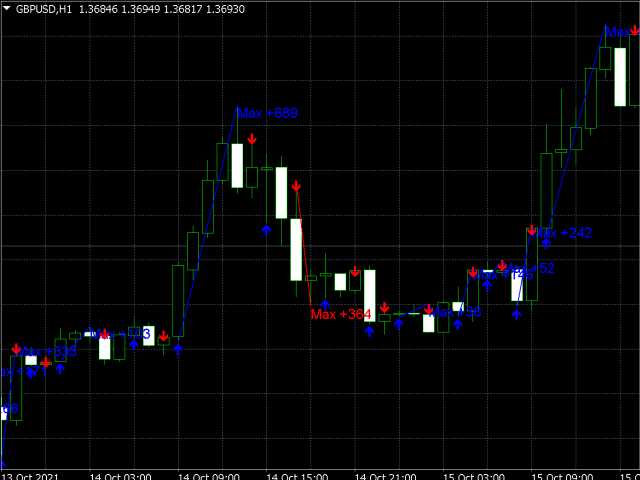Click the "14 Oct 09:00" time axis label

[x=209, y=476]
